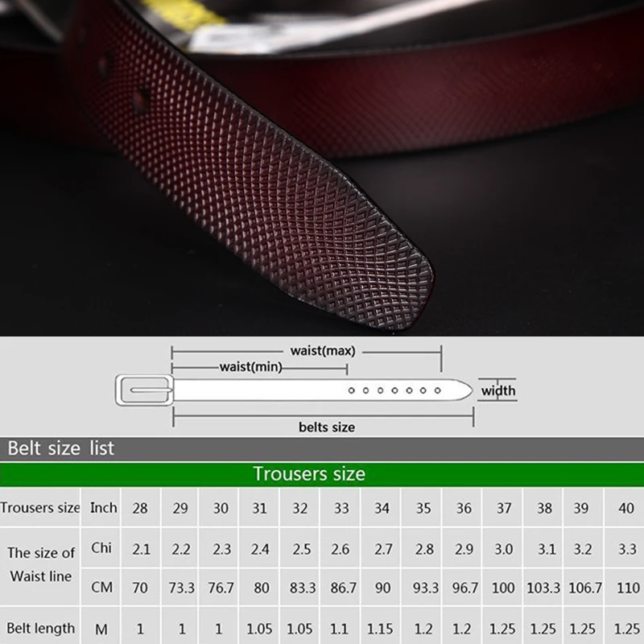
Task: Select the Inch unit cell
Action: point(103,508)
